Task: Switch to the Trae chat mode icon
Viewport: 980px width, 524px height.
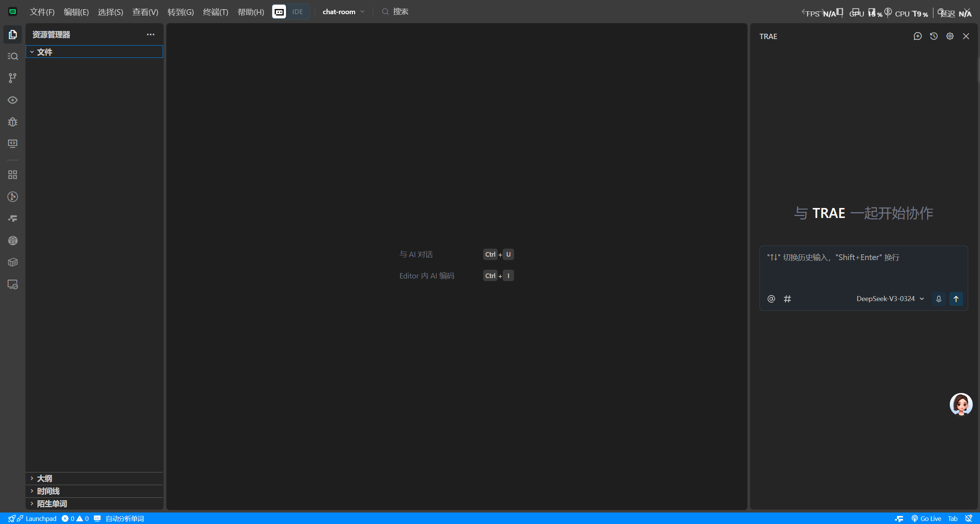Action: click(x=279, y=12)
